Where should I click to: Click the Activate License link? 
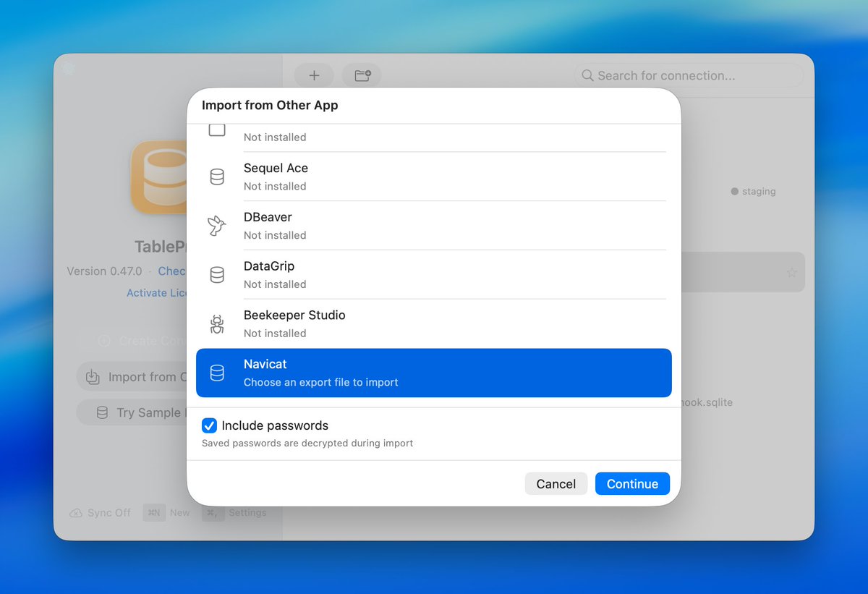click(157, 293)
